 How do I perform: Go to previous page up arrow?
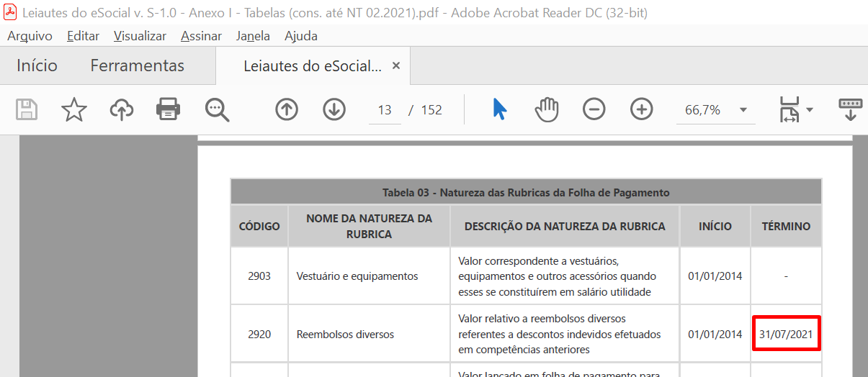(x=287, y=109)
